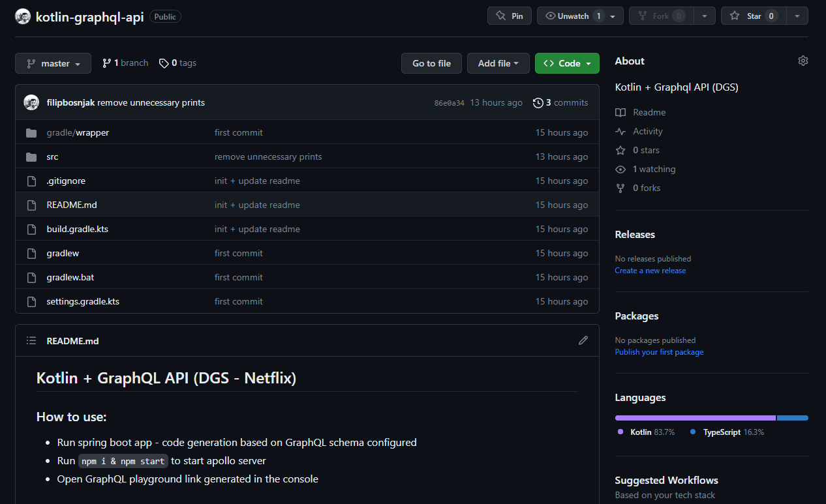Click the disabled Fork button
This screenshot has height=504, width=826.
(661, 16)
